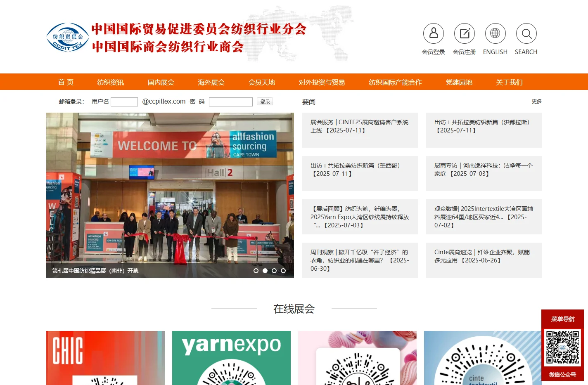The width and height of the screenshot is (588, 385).
Task: Open caption 第七届中国纺织精品展（南非）开幕
Action: (95, 271)
